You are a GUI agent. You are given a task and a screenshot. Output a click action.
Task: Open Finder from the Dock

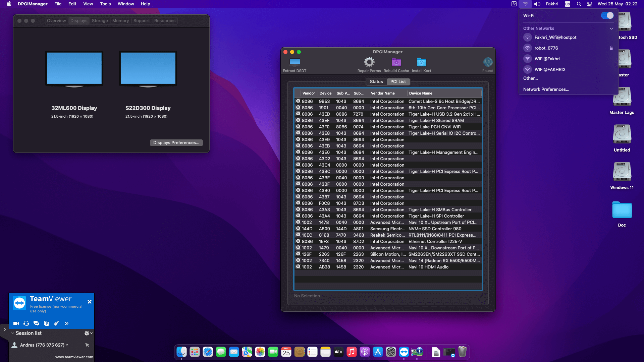click(x=181, y=352)
